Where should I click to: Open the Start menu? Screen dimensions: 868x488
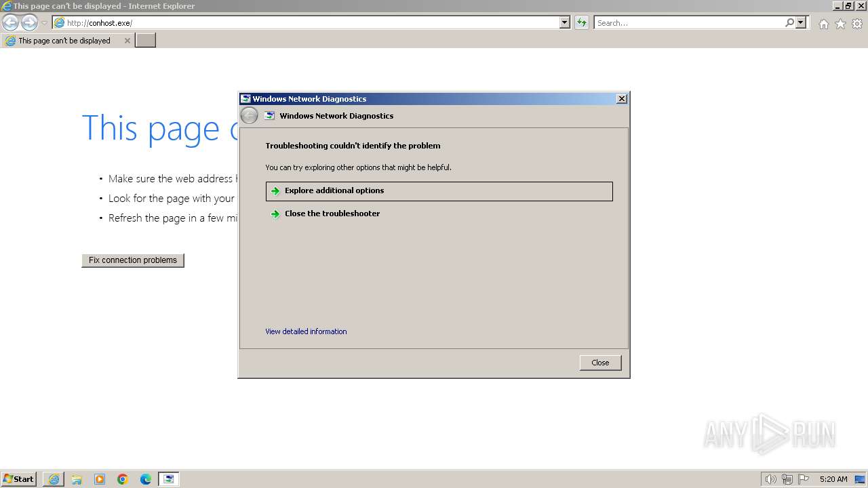coord(19,479)
